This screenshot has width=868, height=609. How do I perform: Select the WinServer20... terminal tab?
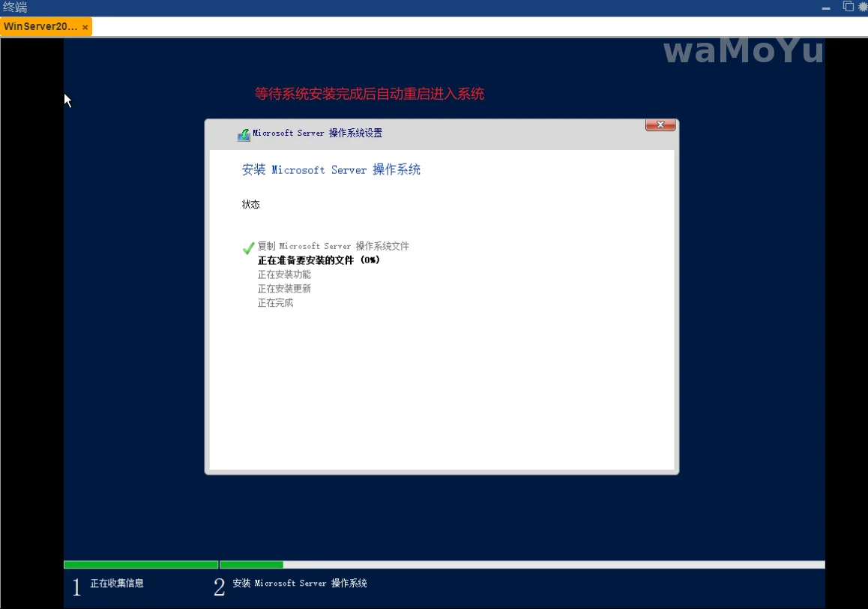point(40,27)
